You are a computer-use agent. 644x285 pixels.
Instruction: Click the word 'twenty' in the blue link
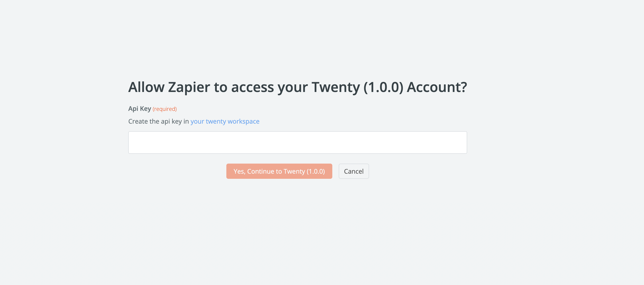(216, 121)
